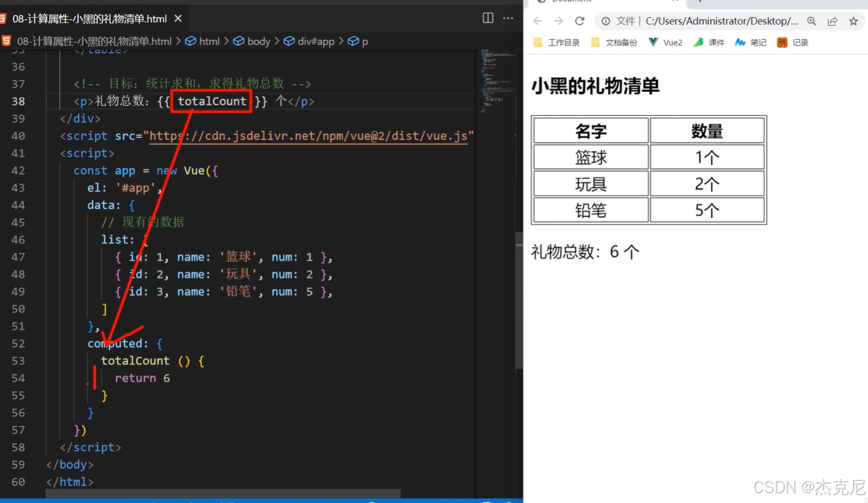The height and width of the screenshot is (503, 868).
Task: Click the 数量 table header cell
Action: 707,131
